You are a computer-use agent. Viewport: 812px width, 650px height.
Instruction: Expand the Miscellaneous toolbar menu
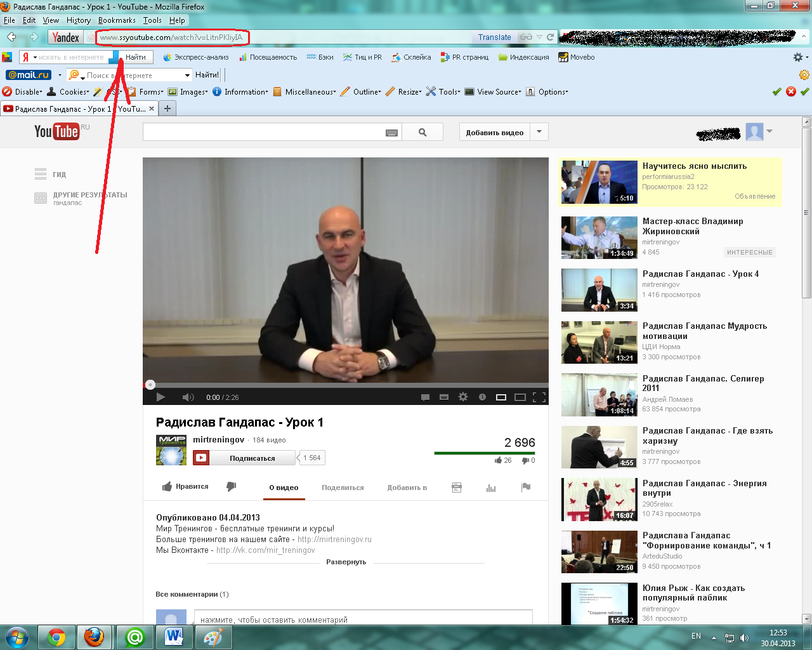[x=310, y=92]
